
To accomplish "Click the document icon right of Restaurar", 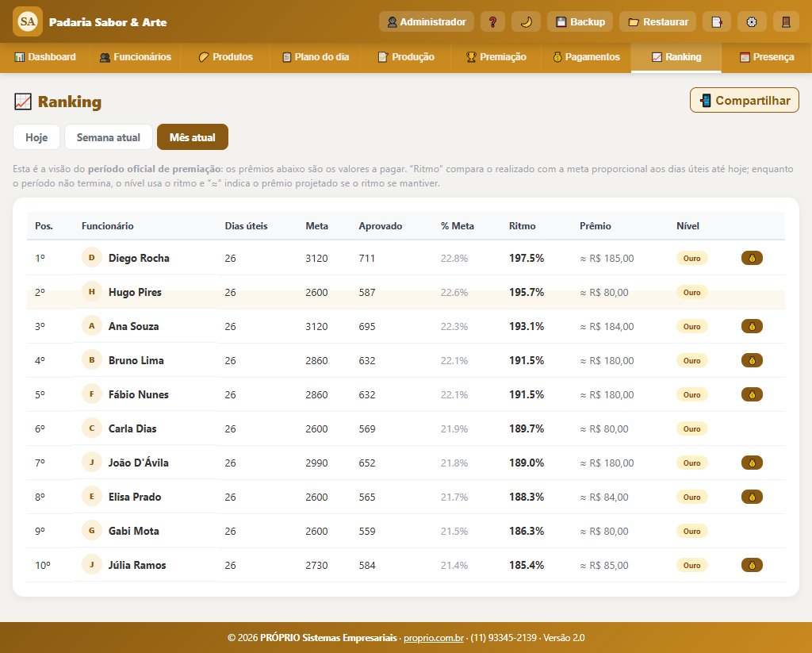I will [x=716, y=21].
